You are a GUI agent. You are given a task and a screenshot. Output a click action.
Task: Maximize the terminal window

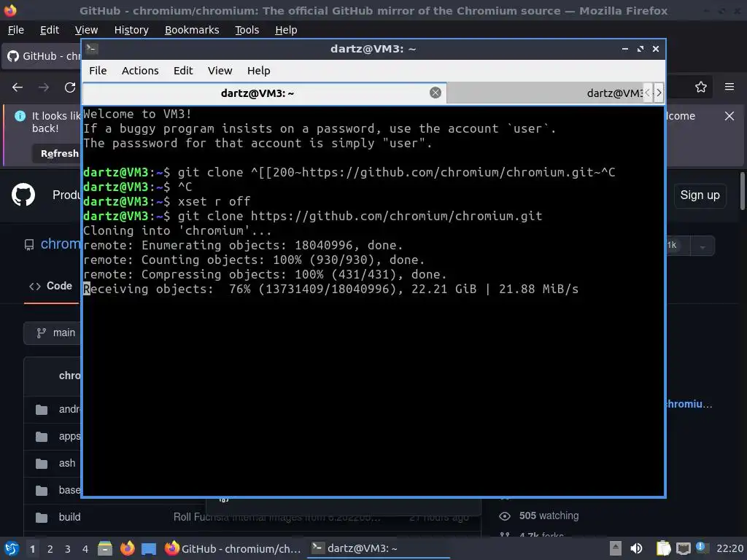tap(640, 49)
